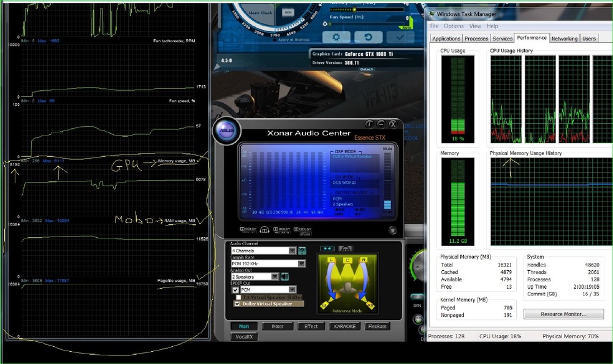Open the Mixer section in Xonar
613x364 pixels.
click(278, 326)
